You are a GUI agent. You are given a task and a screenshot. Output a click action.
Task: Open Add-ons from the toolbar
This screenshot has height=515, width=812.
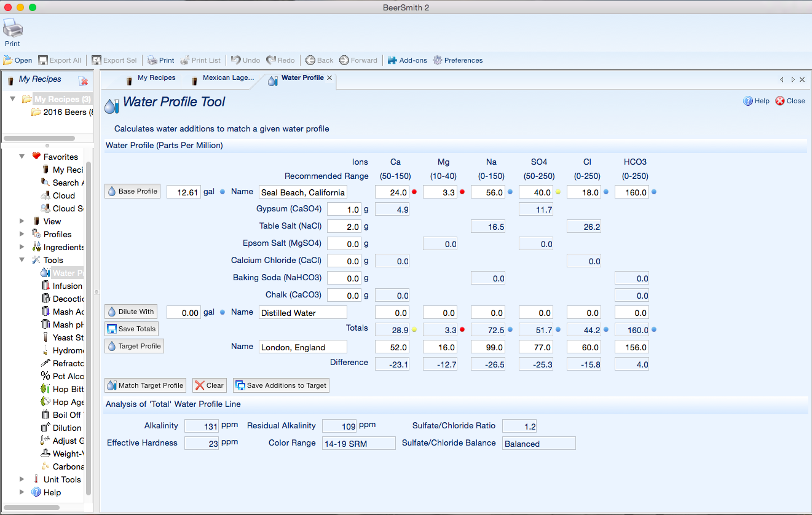407,60
